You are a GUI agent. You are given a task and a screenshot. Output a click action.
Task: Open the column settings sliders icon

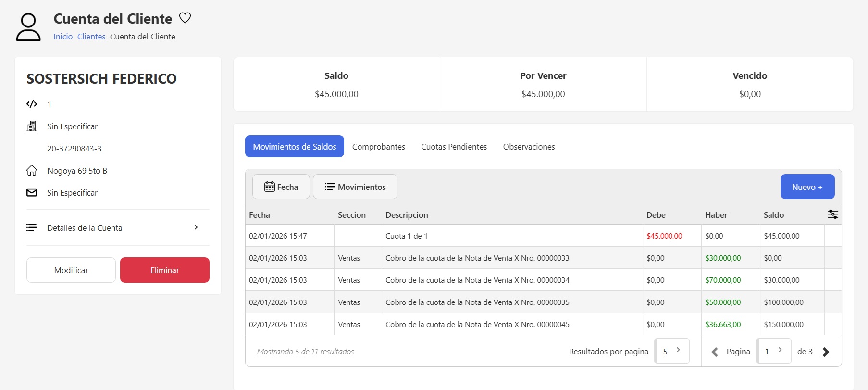point(832,214)
